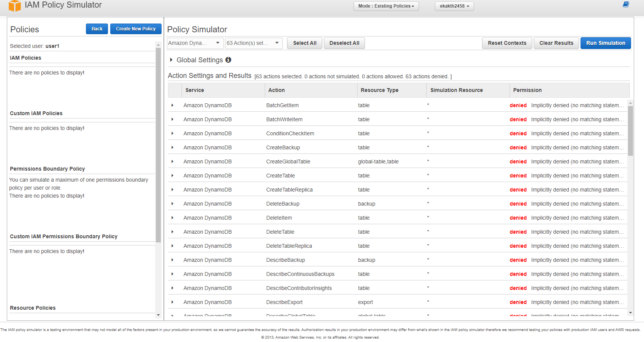
Task: Select the BatchGetItem action text
Action: click(x=282, y=105)
